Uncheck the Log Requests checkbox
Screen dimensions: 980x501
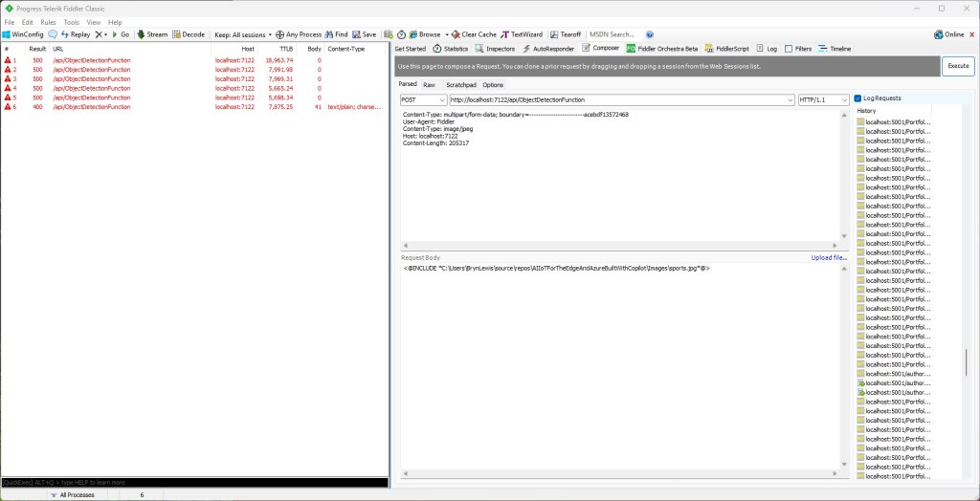coord(858,98)
